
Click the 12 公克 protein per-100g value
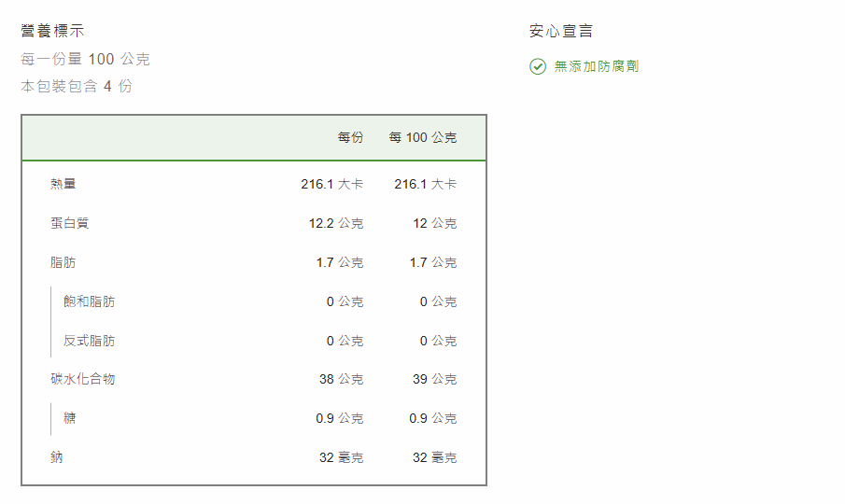tap(434, 223)
